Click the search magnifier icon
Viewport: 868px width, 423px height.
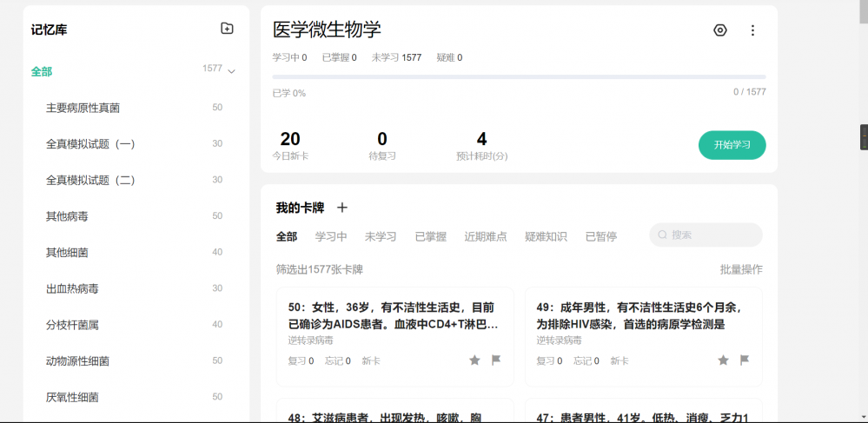[x=662, y=235]
